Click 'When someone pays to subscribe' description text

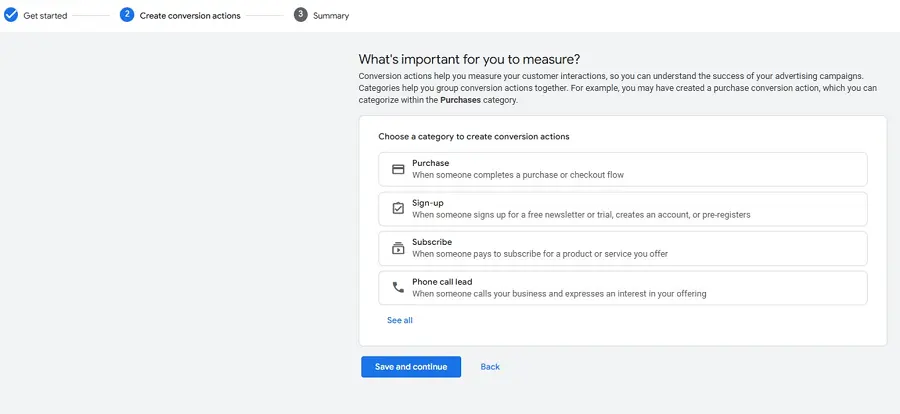(540, 254)
